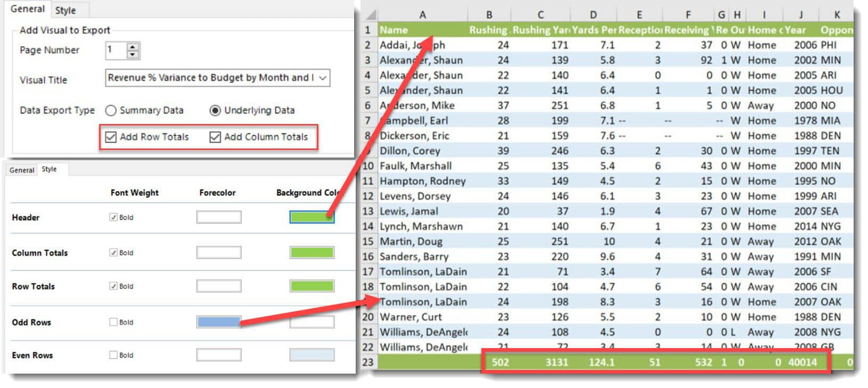This screenshot has width=868, height=388.
Task: Switch to the General tab in top panel
Action: (x=28, y=9)
